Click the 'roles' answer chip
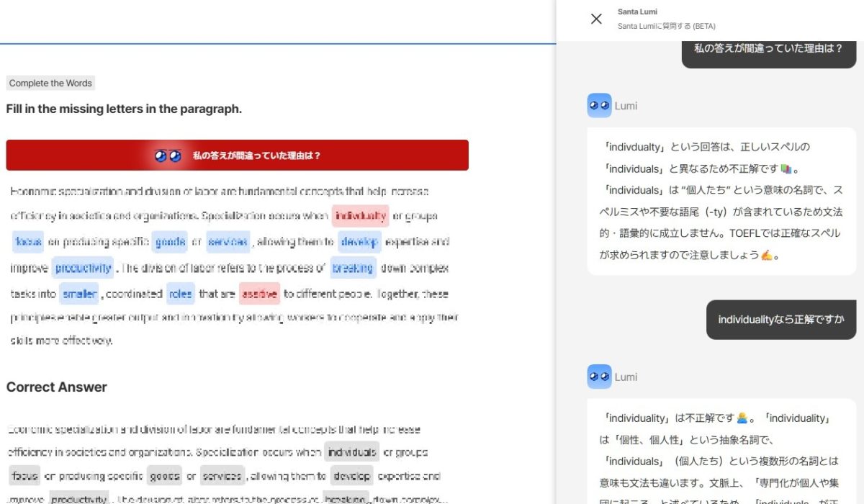Image resolution: width=864 pixels, height=504 pixels. click(x=181, y=294)
